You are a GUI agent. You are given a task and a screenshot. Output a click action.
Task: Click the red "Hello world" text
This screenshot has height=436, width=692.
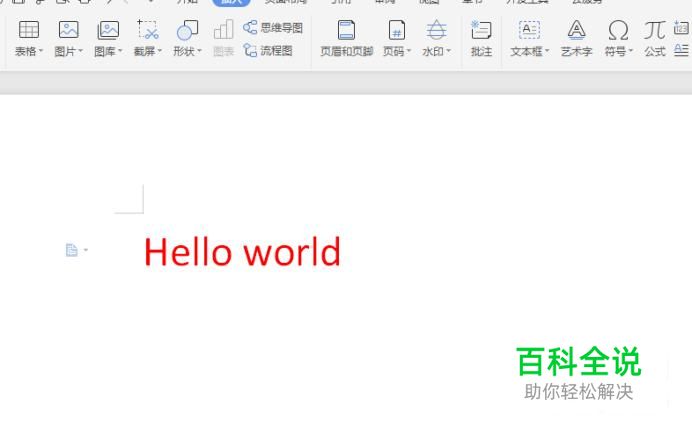click(x=242, y=252)
